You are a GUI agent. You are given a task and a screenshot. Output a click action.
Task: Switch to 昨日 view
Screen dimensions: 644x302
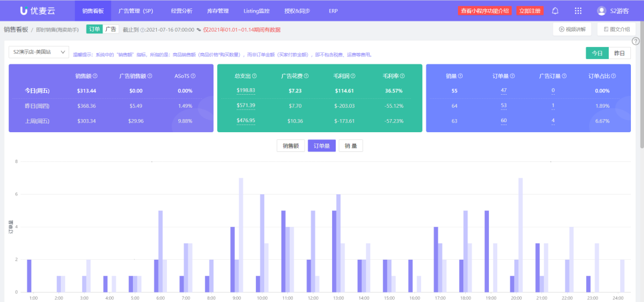tap(620, 53)
